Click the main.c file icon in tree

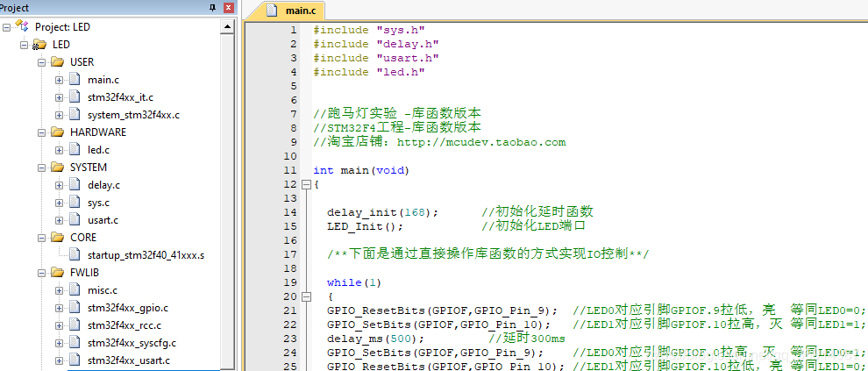tap(75, 80)
